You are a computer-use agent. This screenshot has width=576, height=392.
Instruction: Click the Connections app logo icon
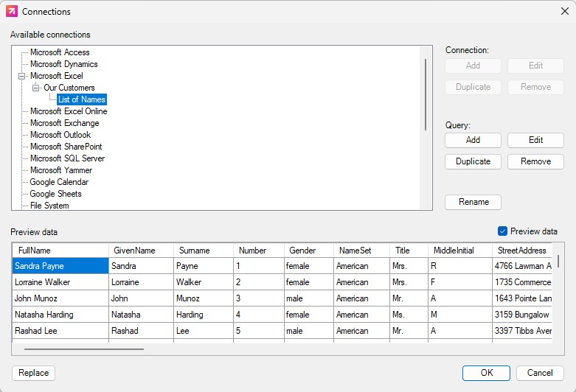pos(12,11)
